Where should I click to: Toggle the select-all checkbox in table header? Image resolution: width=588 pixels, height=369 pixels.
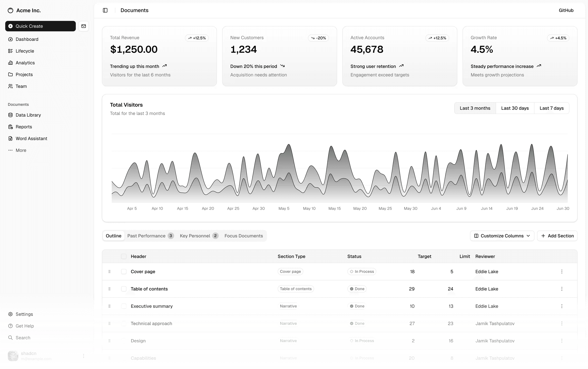(x=124, y=257)
